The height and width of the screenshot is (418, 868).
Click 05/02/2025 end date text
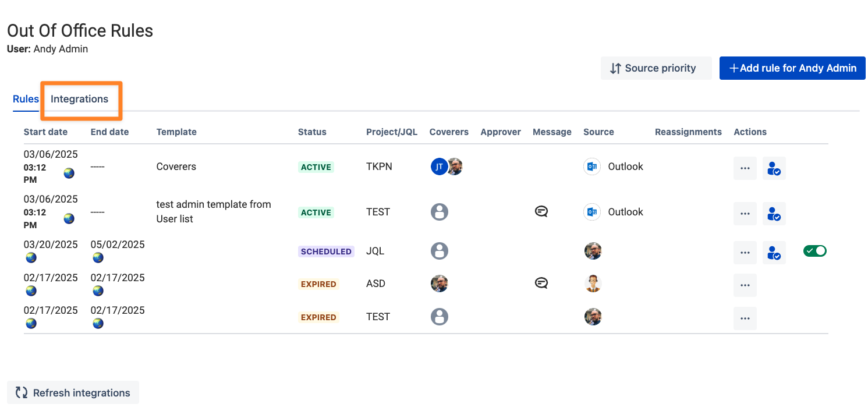[118, 245]
